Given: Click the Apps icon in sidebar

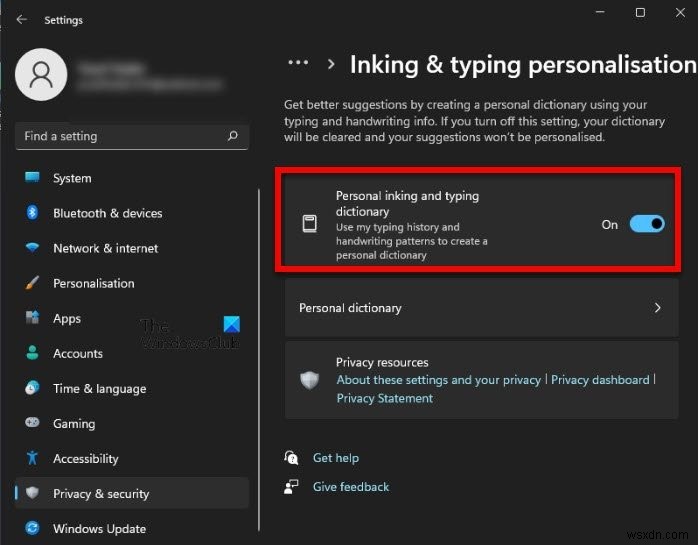Looking at the screenshot, I should pyautogui.click(x=32, y=317).
